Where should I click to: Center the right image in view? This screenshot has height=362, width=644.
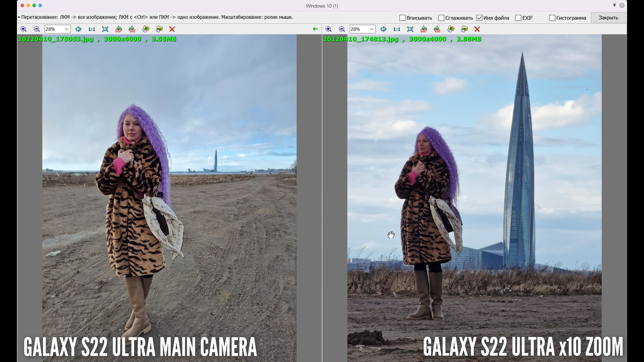point(383,29)
